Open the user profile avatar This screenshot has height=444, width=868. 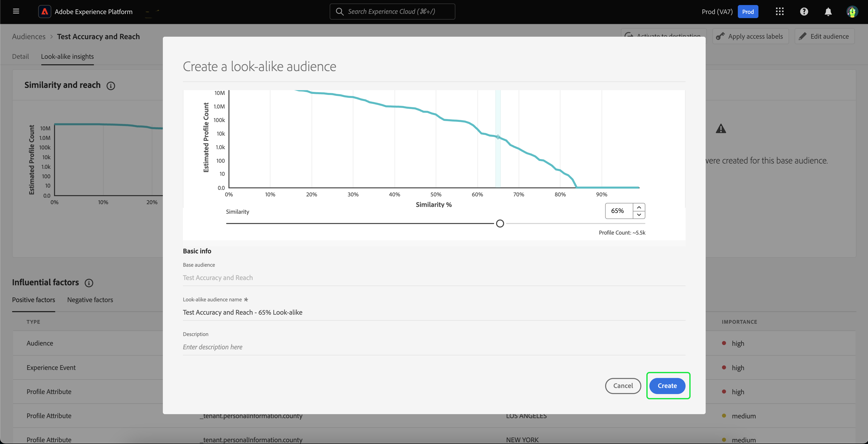tap(852, 12)
